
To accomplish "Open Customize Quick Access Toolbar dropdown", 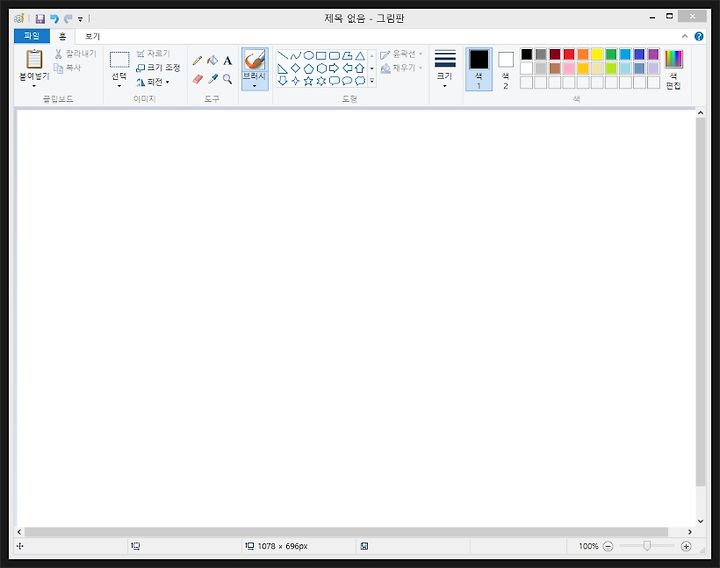I will (x=80, y=19).
